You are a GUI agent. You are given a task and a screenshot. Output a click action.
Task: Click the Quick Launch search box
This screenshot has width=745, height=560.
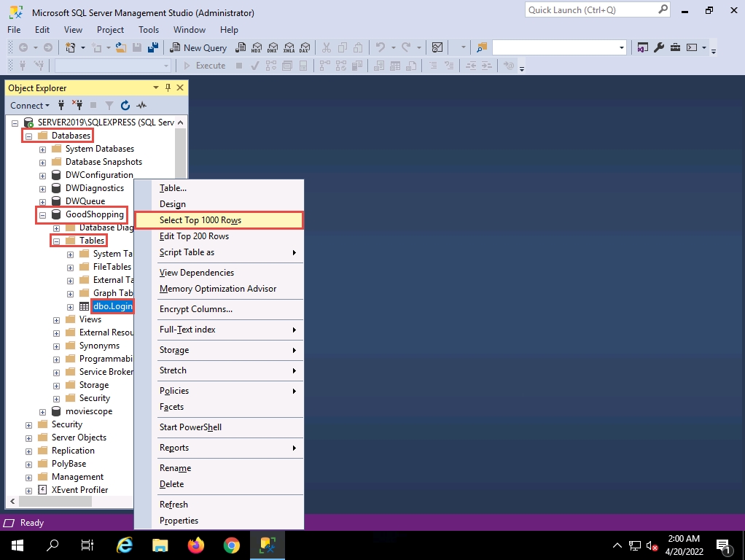point(590,10)
